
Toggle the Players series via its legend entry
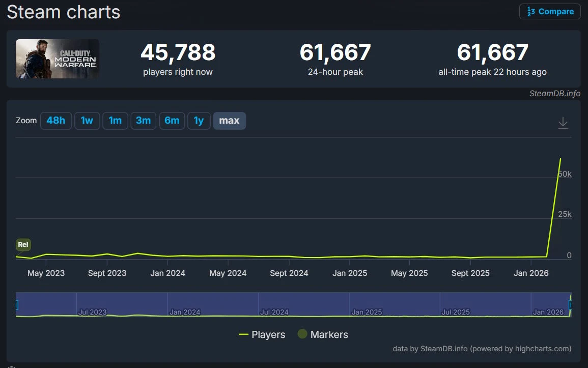tap(268, 334)
